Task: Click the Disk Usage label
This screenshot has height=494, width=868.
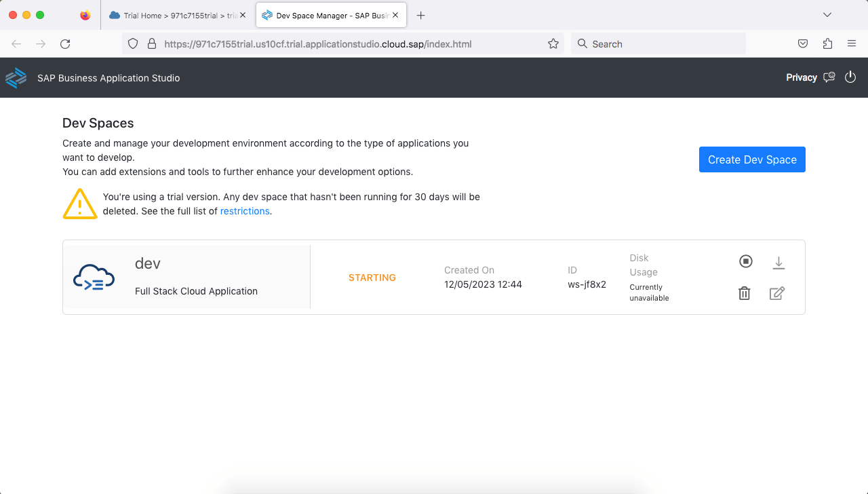Action: coord(644,265)
